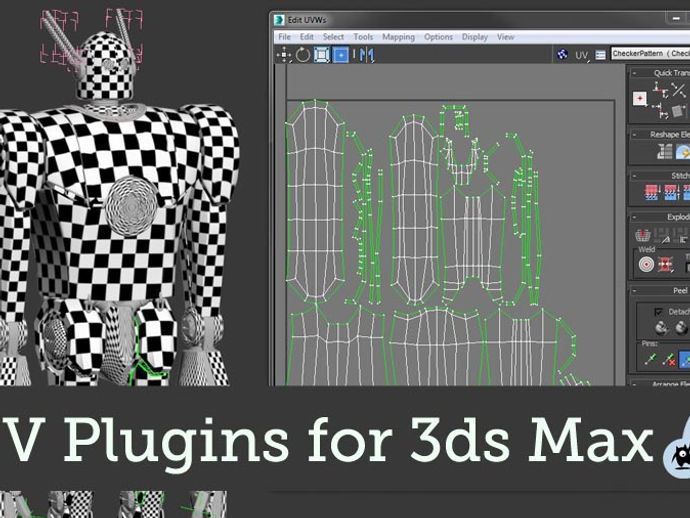Open the View menu

[506, 37]
